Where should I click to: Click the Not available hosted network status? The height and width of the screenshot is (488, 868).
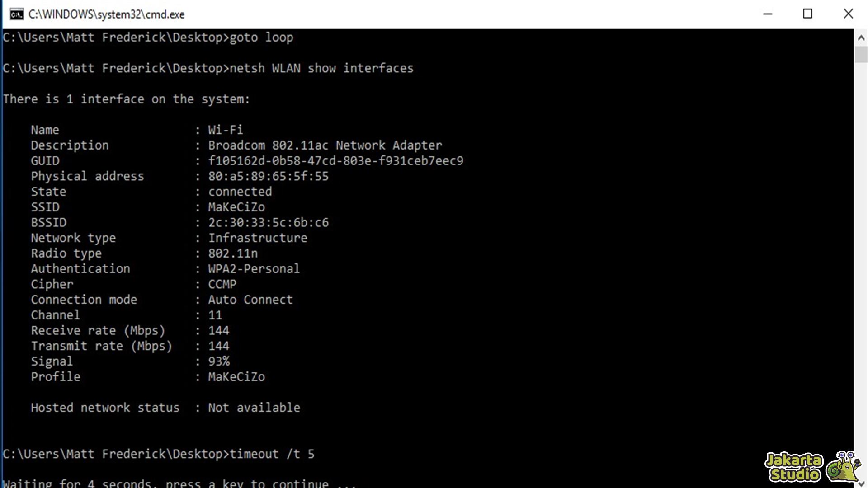[x=254, y=408]
